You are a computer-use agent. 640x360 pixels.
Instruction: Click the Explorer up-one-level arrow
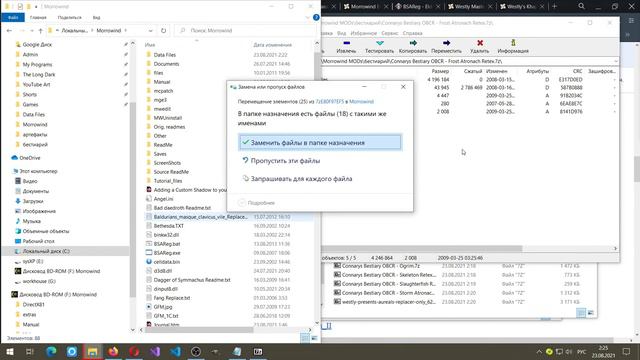pyautogui.click(x=40, y=31)
